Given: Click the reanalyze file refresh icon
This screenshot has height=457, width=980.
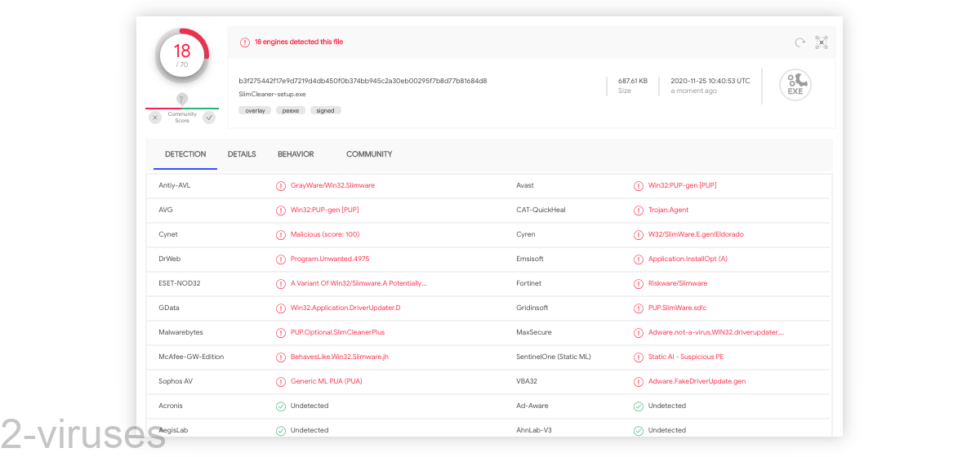Looking at the screenshot, I should tap(800, 42).
